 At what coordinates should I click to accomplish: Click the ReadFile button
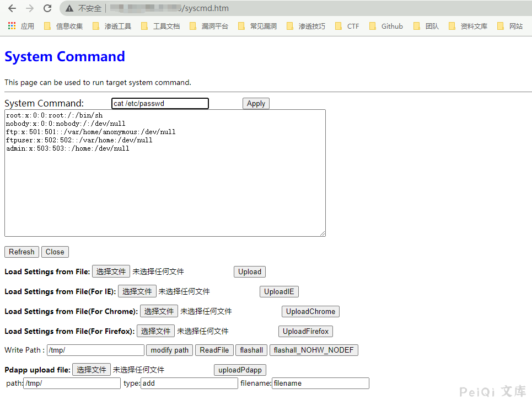(x=214, y=350)
